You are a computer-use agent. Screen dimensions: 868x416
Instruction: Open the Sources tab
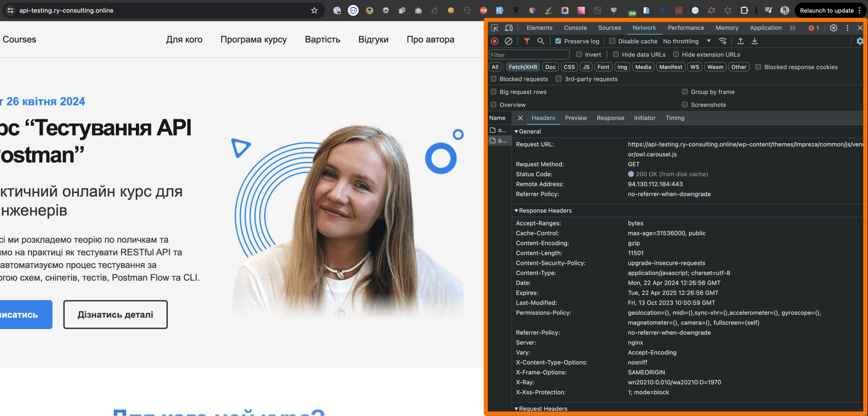609,28
